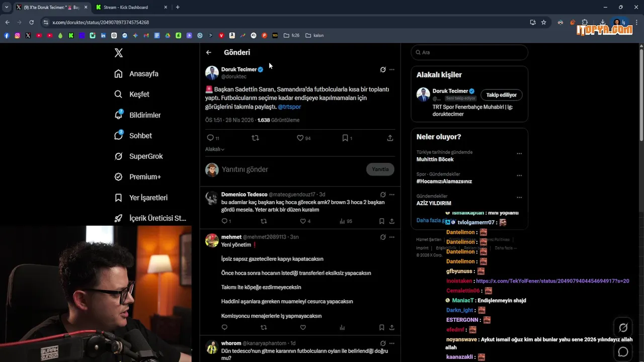Open Gmail bookmark in bookmarks bar
The image size is (644, 362).
[146, 36]
